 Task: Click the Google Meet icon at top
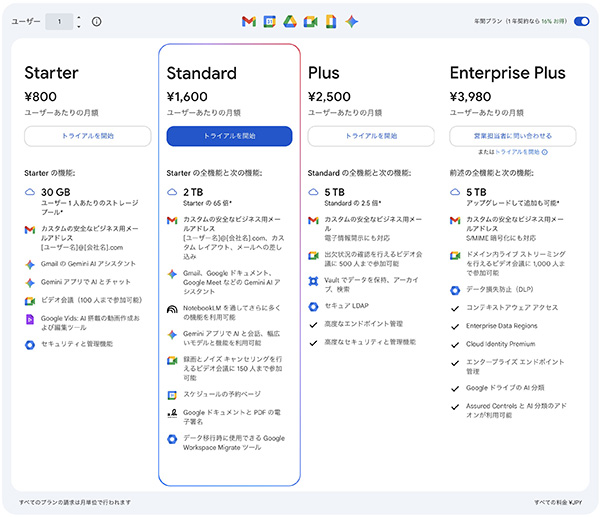click(x=310, y=21)
